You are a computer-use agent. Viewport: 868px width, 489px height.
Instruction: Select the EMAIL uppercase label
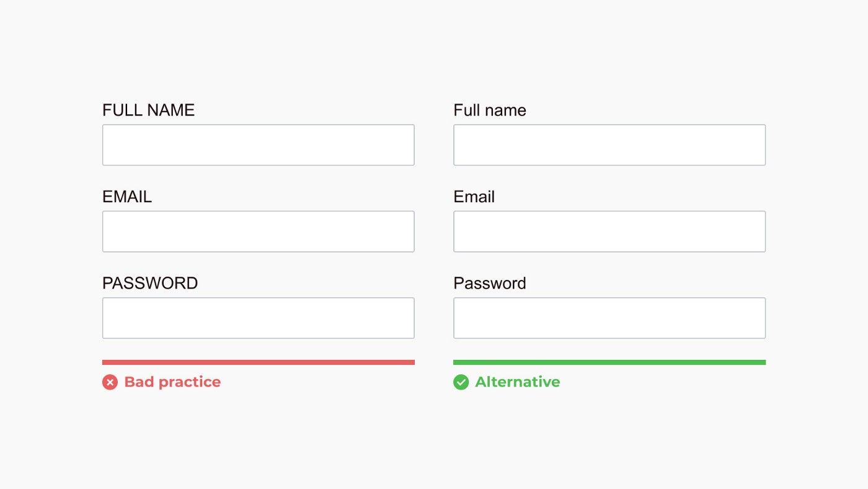pos(127,197)
